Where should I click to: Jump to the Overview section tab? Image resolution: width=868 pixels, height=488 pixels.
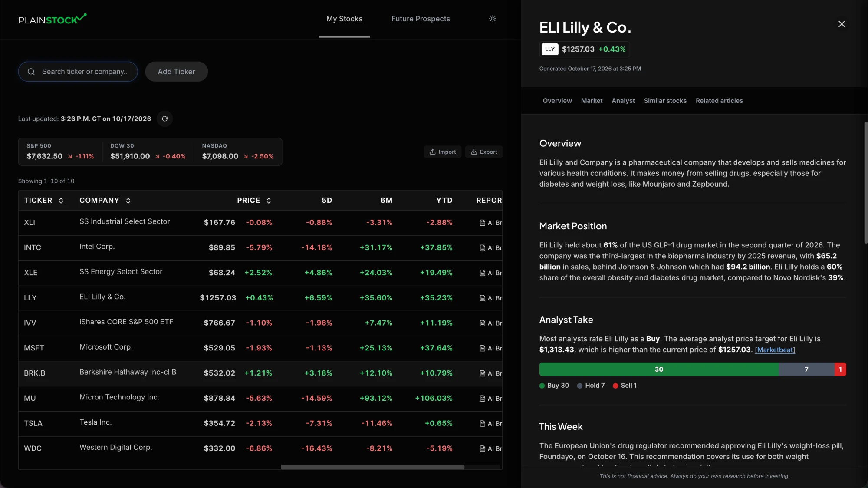[557, 101]
